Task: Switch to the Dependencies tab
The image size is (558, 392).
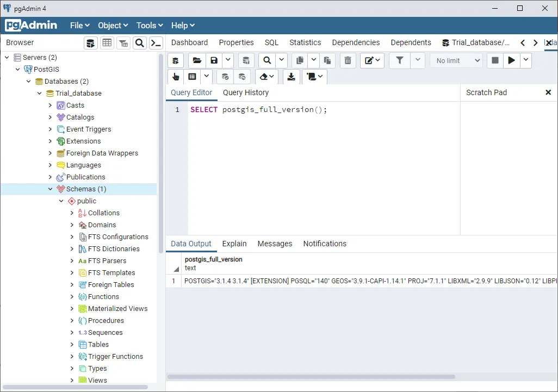Action: tap(356, 43)
